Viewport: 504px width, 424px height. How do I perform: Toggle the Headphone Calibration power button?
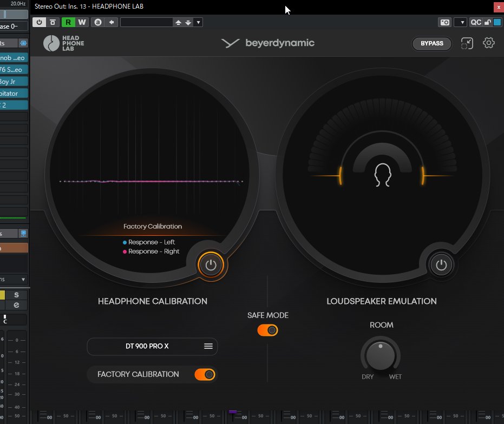click(211, 265)
